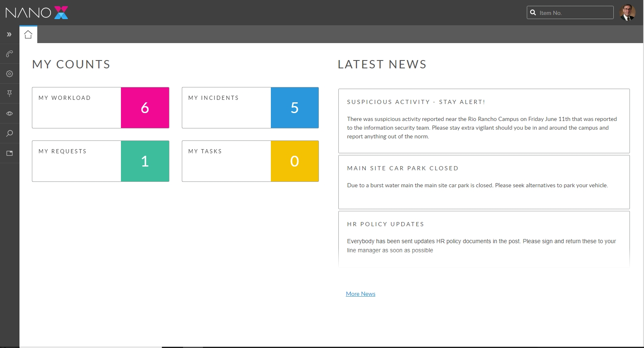This screenshot has width=644, height=348.
Task: Click the search magnifier in Item No. box
Action: 533,13
